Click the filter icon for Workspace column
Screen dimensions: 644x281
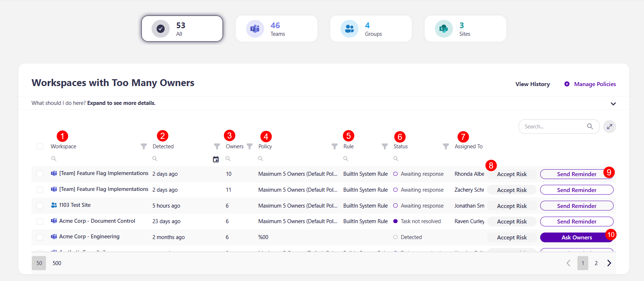click(x=144, y=146)
